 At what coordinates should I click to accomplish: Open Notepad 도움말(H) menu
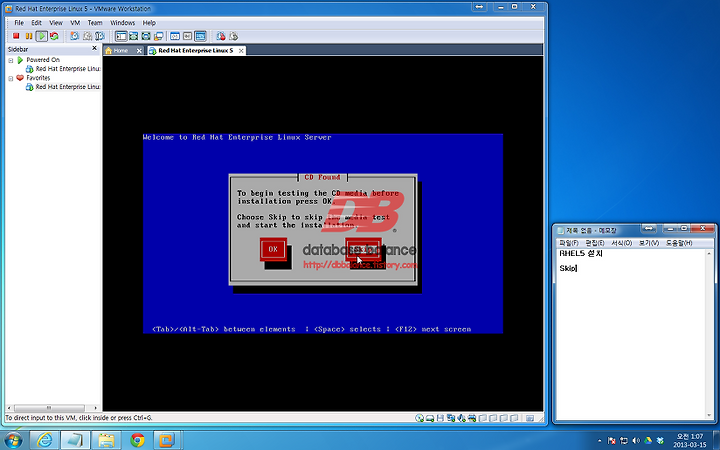[x=679, y=243]
